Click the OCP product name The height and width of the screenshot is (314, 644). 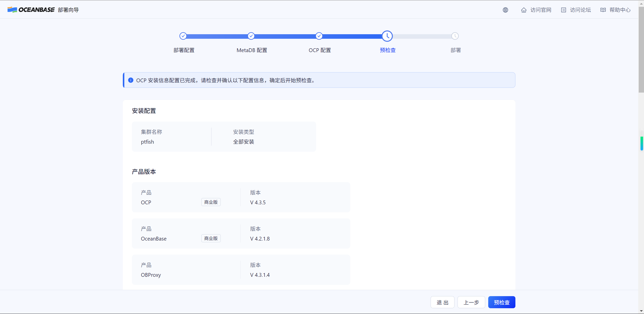(146, 202)
